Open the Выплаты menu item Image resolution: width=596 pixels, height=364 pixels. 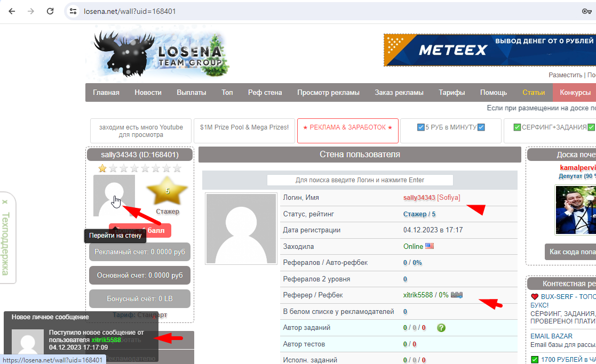(192, 93)
